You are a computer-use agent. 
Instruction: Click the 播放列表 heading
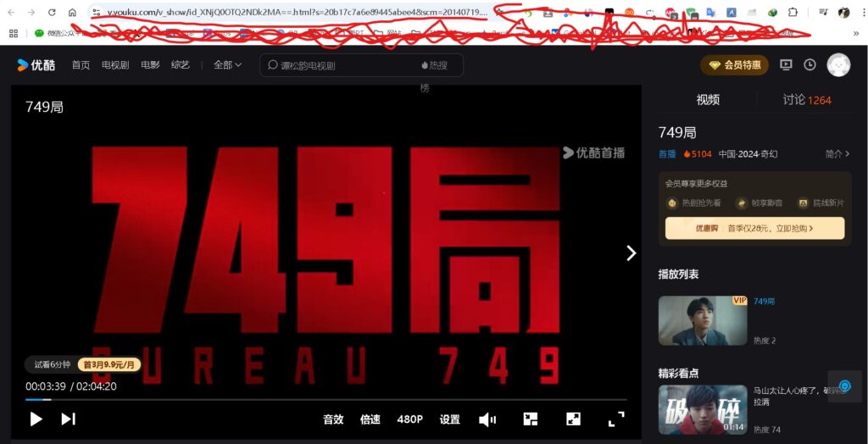click(678, 275)
